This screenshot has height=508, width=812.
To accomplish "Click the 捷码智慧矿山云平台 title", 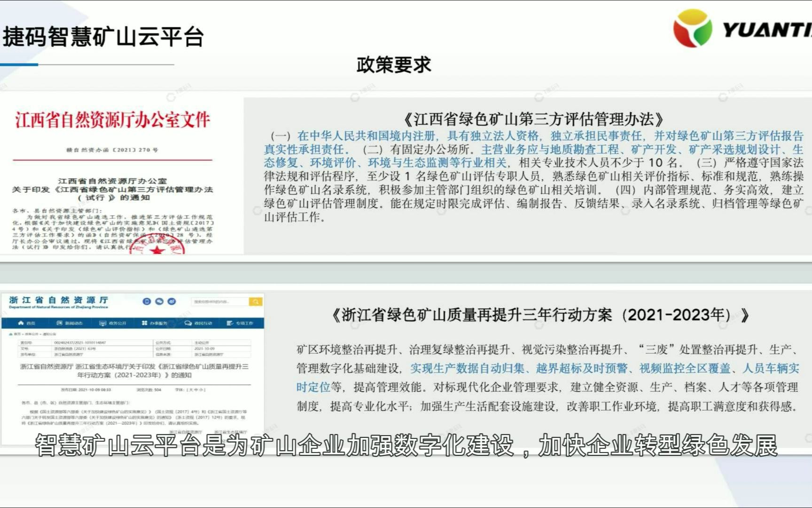I will pyautogui.click(x=103, y=37).
